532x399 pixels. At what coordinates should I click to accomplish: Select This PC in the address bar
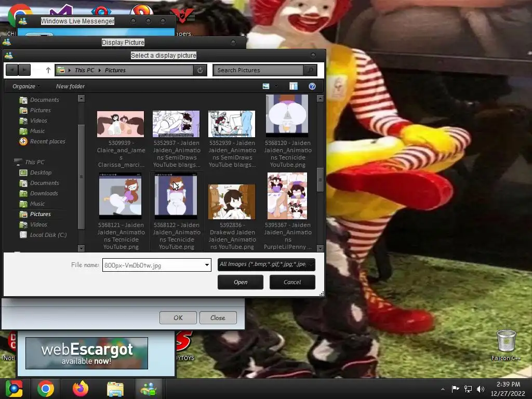tap(85, 70)
